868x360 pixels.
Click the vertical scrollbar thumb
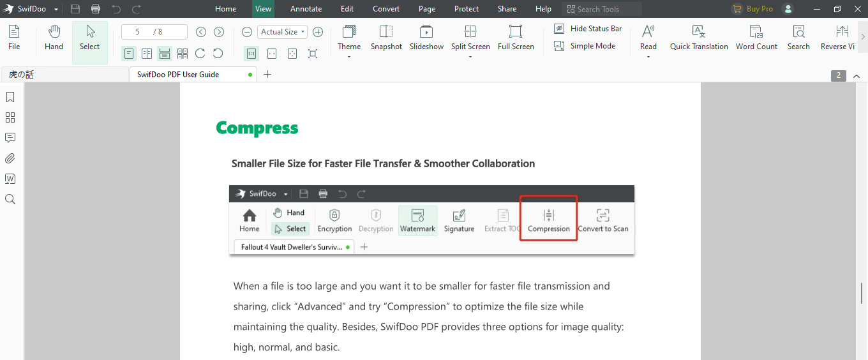[862, 293]
